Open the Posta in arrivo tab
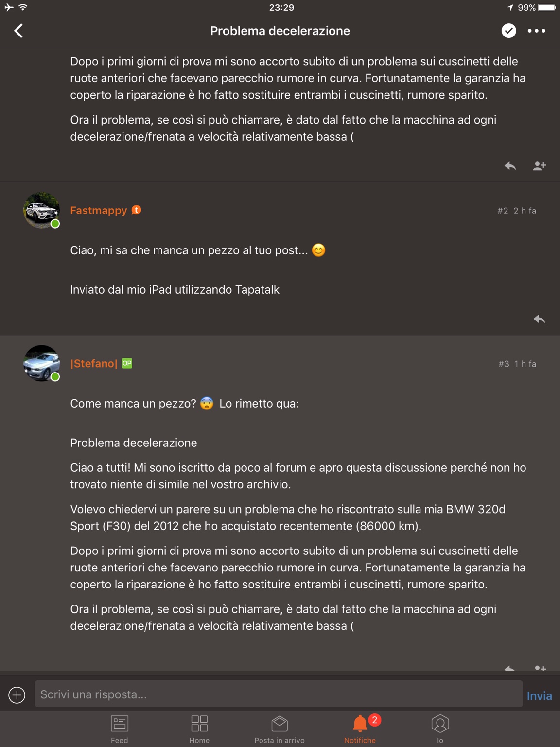This screenshot has height=747, width=560. (x=280, y=729)
